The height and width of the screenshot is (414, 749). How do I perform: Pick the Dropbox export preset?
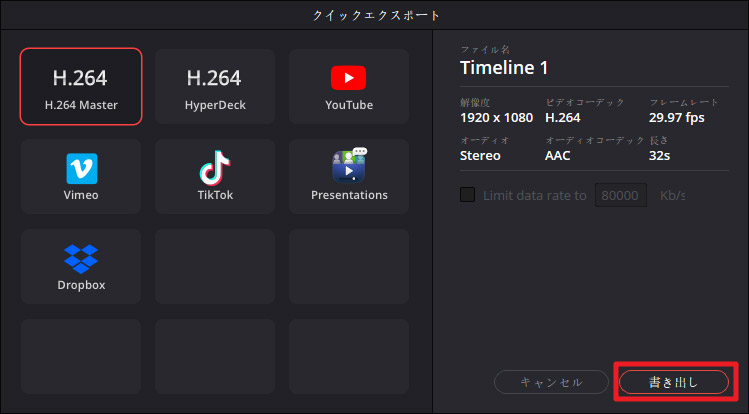(x=81, y=266)
